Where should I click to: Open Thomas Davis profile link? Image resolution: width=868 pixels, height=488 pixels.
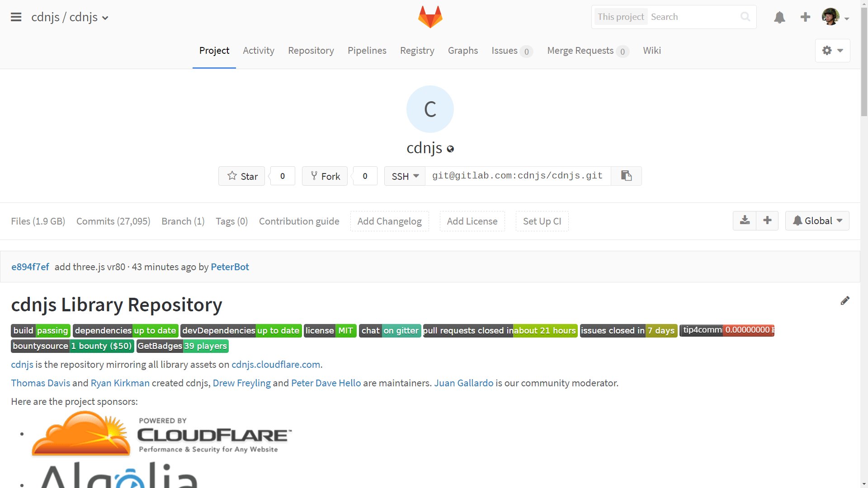41,383
